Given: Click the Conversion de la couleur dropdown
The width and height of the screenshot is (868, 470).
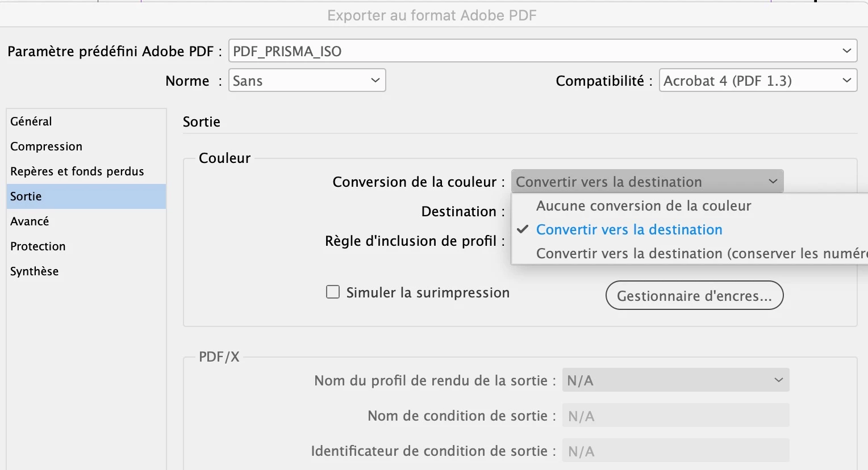Looking at the screenshot, I should [648, 182].
